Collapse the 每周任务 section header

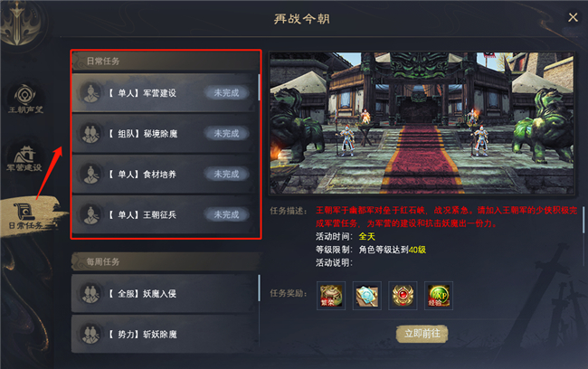pyautogui.click(x=166, y=261)
